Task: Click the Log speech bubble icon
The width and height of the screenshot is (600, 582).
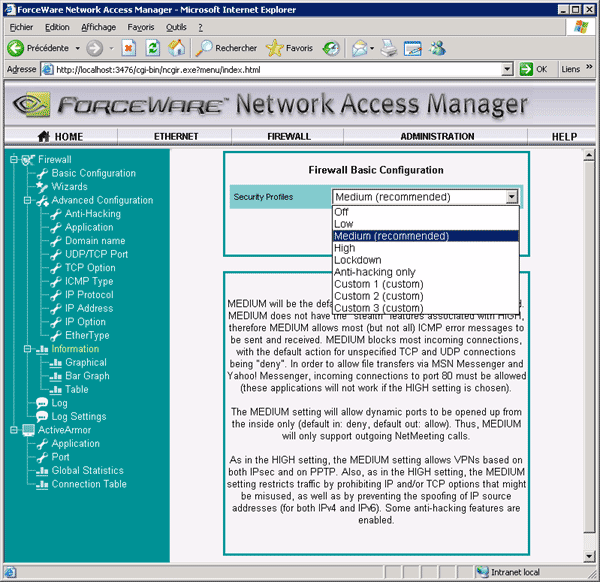Action: coord(42,403)
